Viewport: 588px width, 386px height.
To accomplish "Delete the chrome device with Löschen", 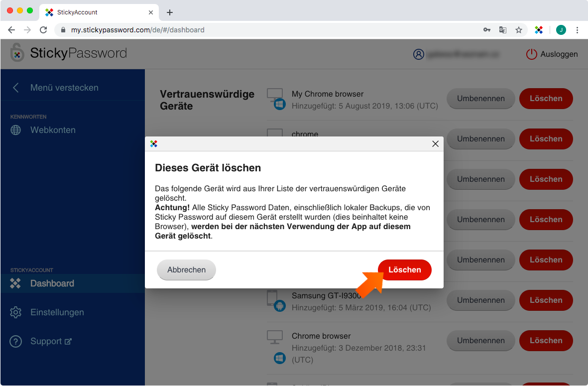I will click(x=546, y=139).
